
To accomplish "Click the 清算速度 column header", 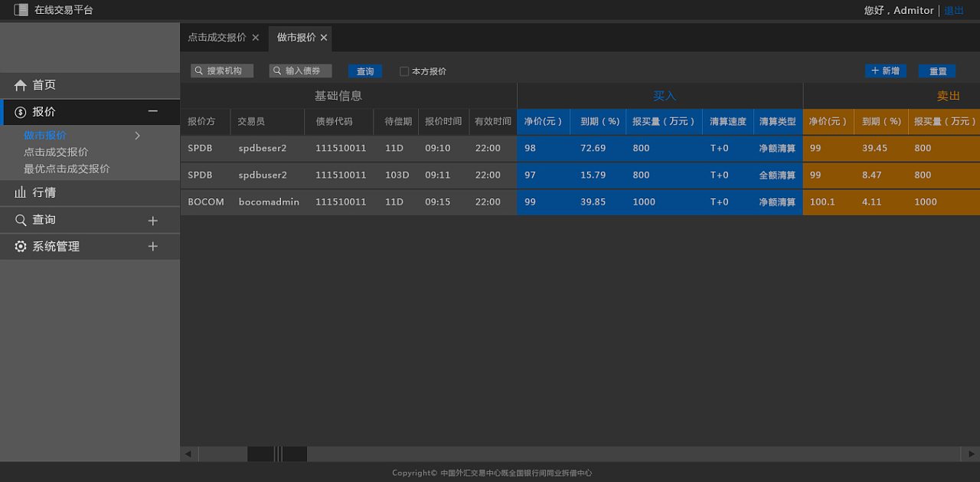I will tap(727, 122).
